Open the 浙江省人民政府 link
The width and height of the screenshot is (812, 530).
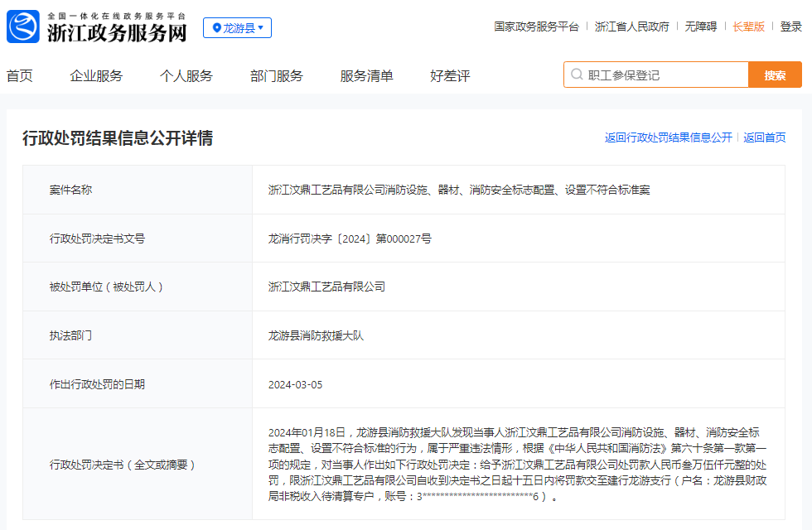[631, 26]
